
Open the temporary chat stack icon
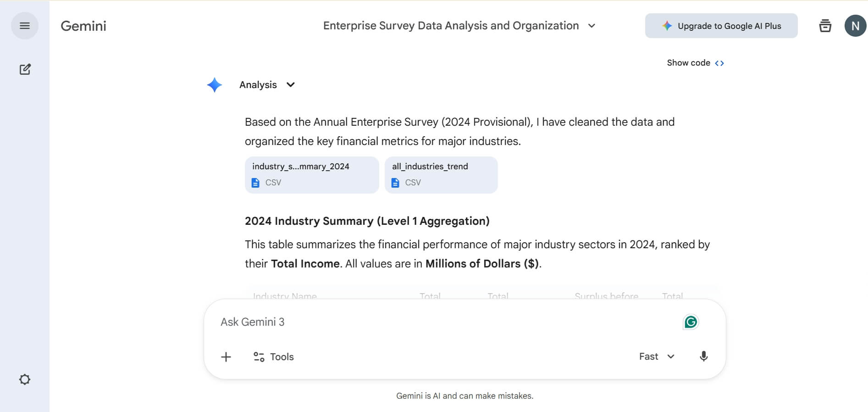click(x=825, y=26)
